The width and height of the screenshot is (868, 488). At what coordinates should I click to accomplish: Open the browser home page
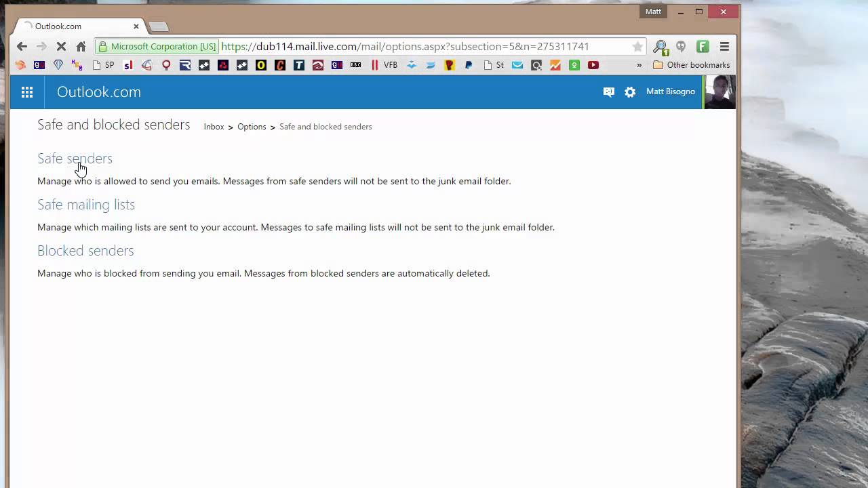coord(81,47)
